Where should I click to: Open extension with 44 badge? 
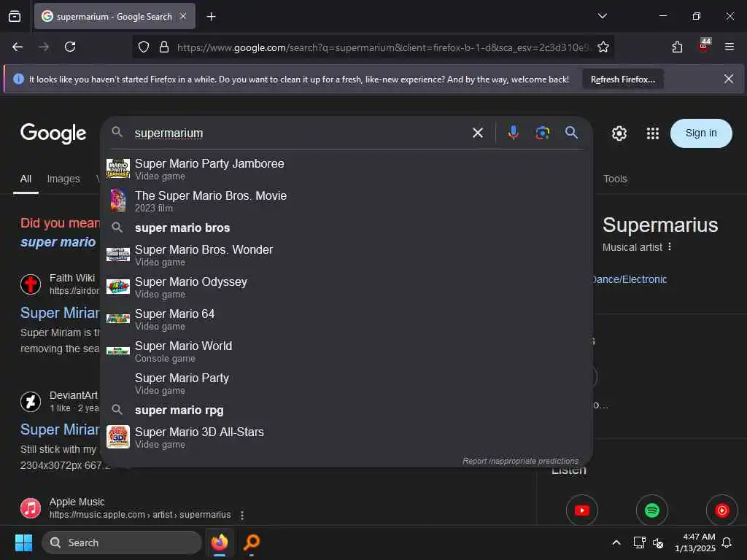[x=704, y=46]
